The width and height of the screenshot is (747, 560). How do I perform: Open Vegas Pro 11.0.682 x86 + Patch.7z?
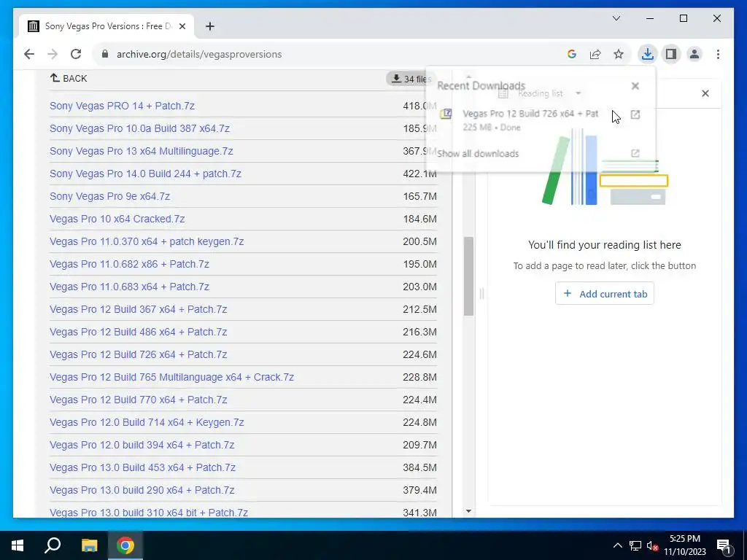pyautogui.click(x=130, y=264)
